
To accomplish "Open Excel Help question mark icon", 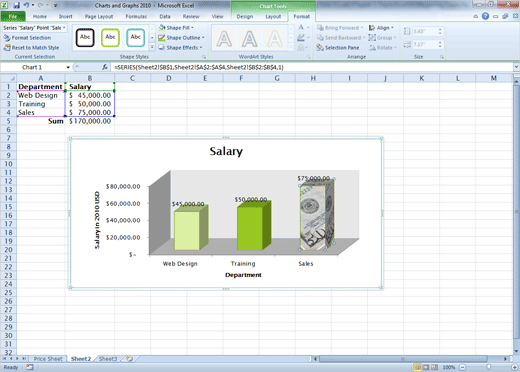I will click(485, 16).
